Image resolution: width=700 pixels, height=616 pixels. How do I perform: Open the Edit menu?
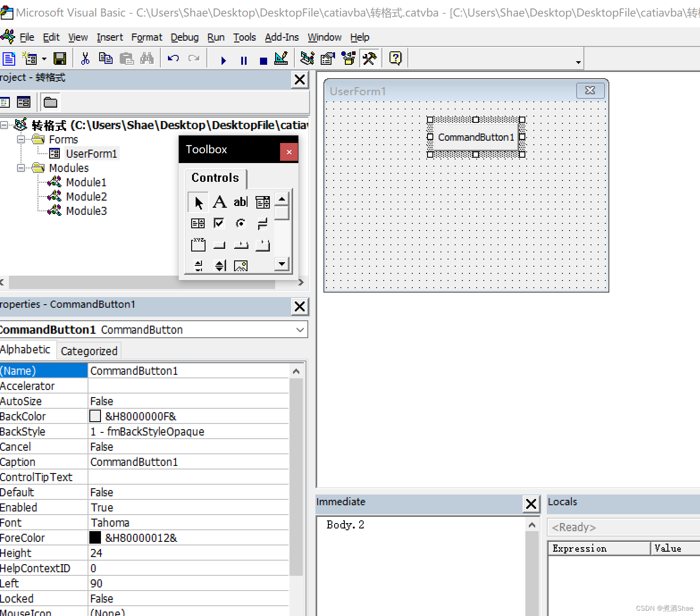tap(51, 37)
